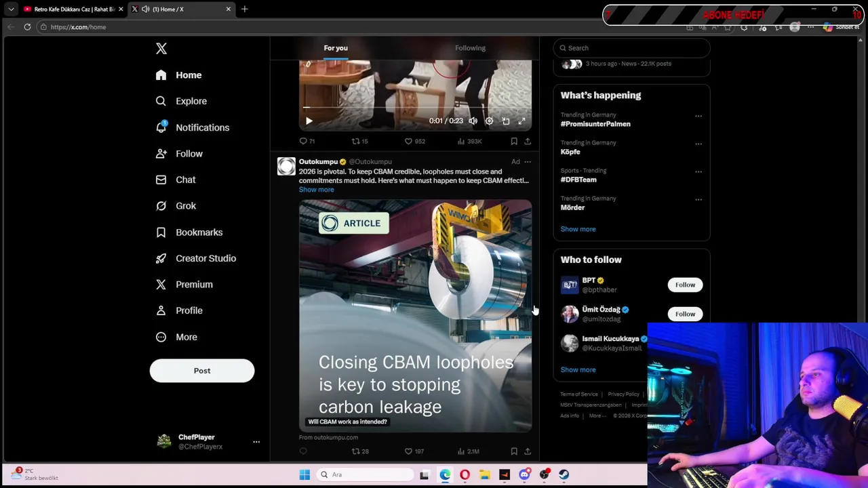Close the Home / X browser tab
Image resolution: width=868 pixels, height=488 pixels.
click(x=229, y=9)
